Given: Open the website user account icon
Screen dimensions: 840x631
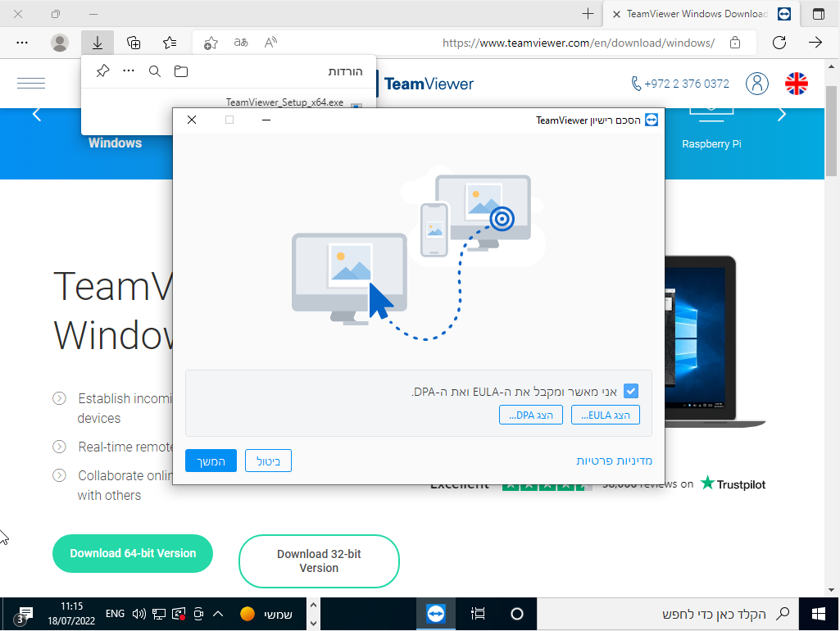Looking at the screenshot, I should 757,84.
